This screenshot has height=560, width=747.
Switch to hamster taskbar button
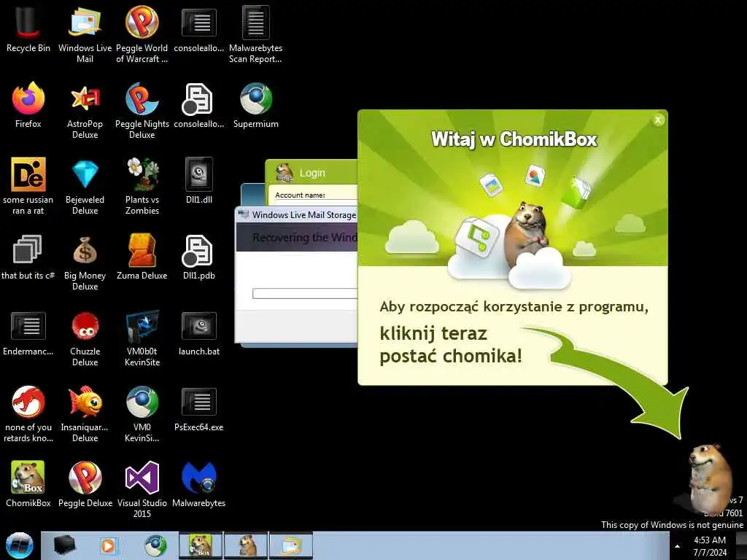[247, 545]
